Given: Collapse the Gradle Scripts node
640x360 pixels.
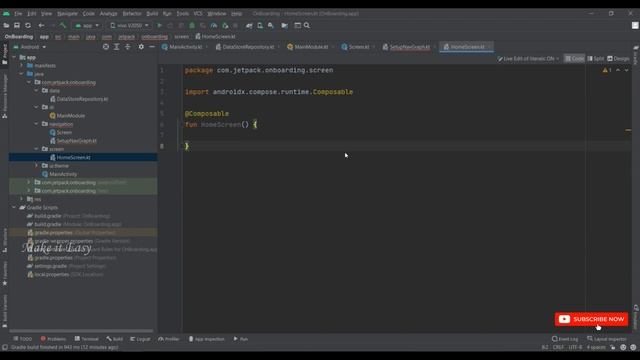Looking at the screenshot, I should [x=14, y=207].
